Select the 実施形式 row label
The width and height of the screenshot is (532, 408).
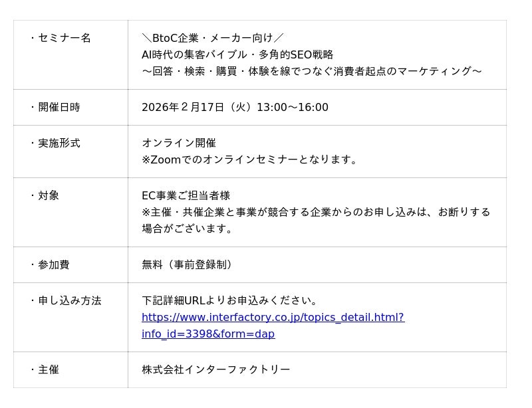[58, 143]
